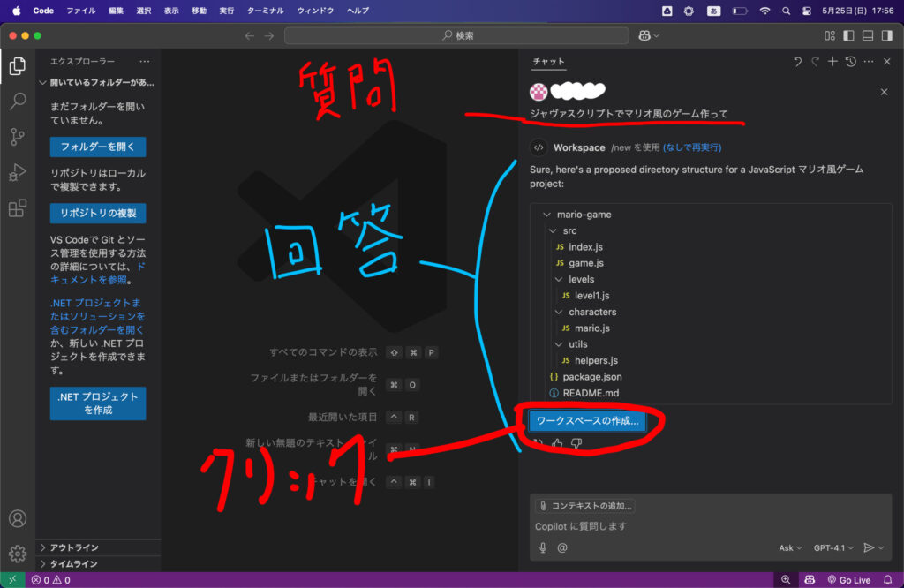904x588 pixels.
Task: Click the zoom icon in status bar
Action: pyautogui.click(x=786, y=580)
